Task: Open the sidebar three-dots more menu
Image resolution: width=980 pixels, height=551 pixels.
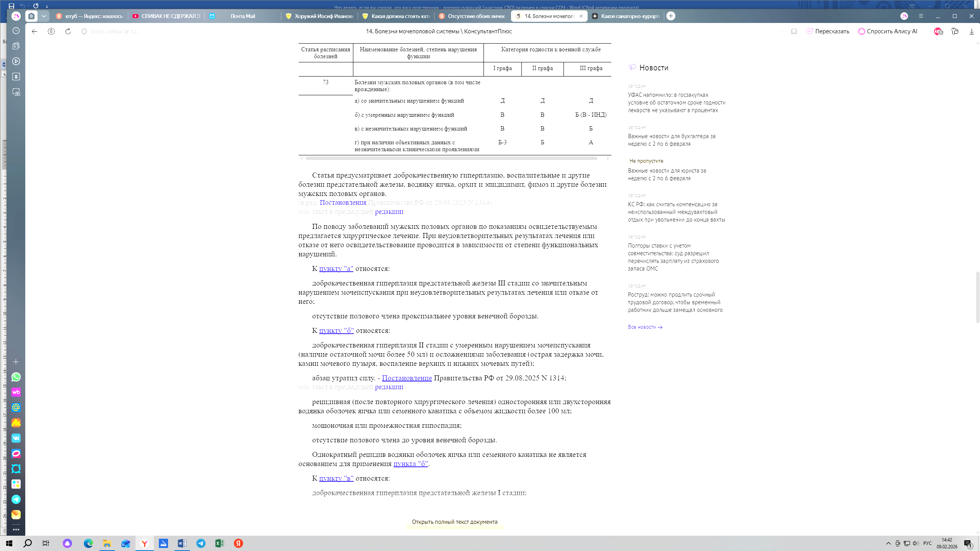Action: [16, 530]
